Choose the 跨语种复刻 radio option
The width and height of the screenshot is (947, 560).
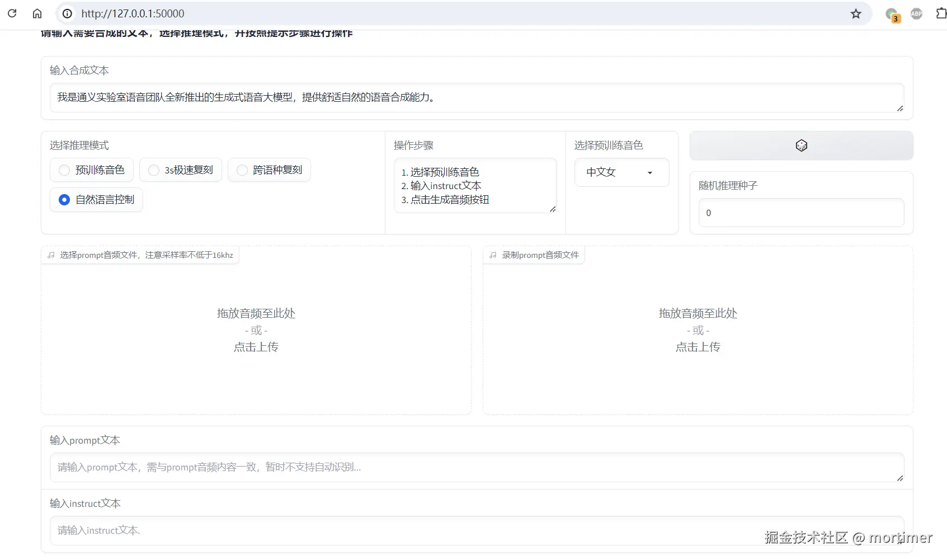[x=269, y=170]
